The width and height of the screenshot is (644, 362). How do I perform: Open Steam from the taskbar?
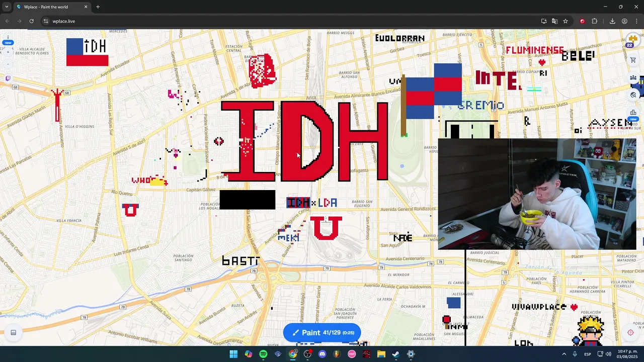[396, 354]
